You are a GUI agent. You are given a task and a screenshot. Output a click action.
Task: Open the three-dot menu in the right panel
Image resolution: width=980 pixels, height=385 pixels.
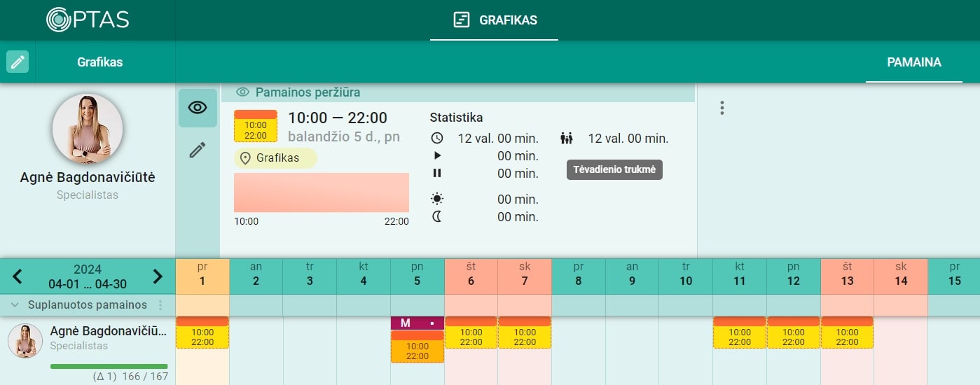[x=722, y=108]
